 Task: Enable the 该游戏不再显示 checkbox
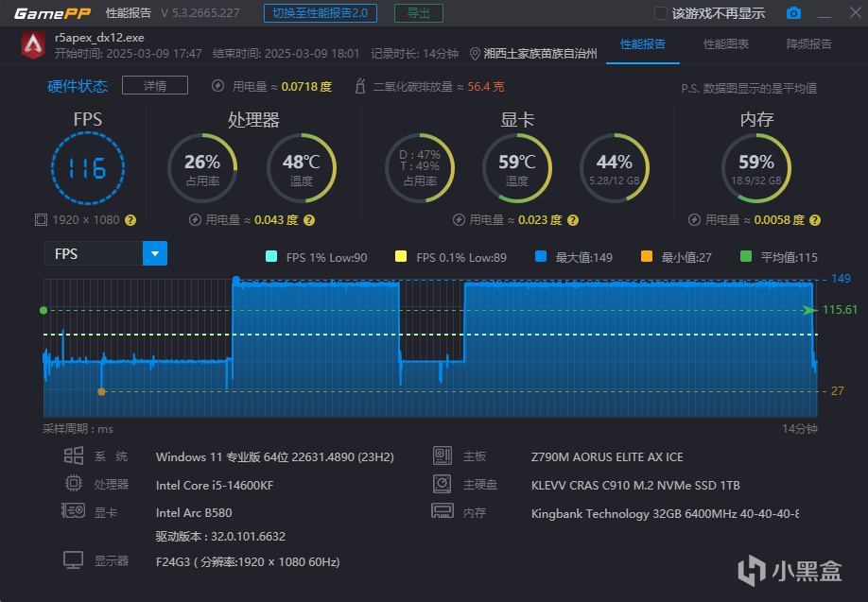coord(660,13)
